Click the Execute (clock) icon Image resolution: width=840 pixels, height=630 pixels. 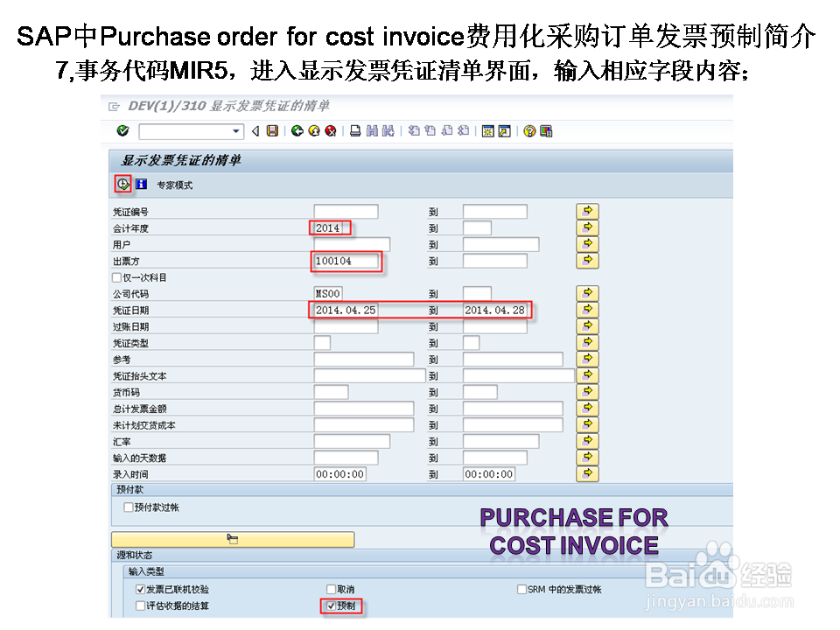pos(122,183)
